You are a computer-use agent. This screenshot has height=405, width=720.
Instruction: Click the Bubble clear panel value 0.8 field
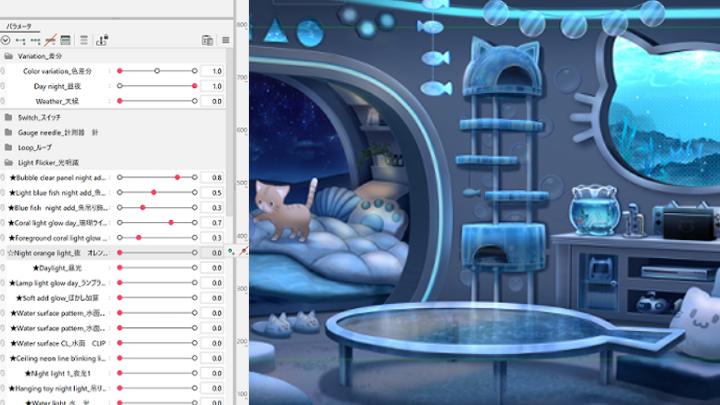(212, 178)
